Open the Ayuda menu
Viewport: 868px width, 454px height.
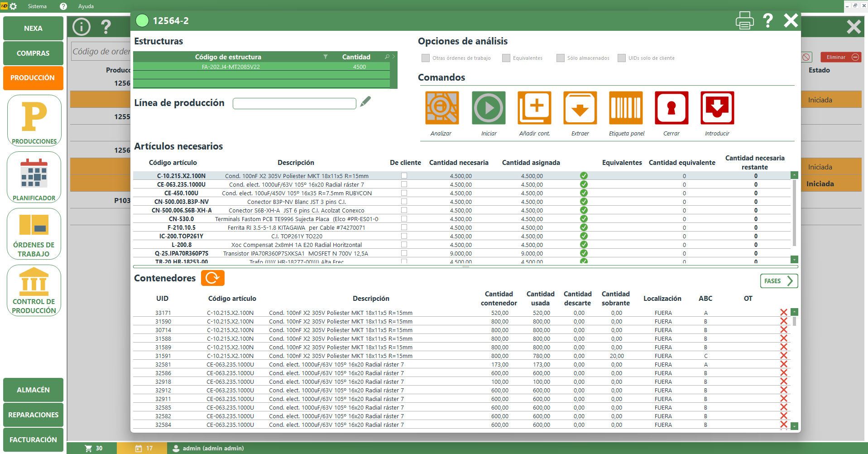coord(86,6)
